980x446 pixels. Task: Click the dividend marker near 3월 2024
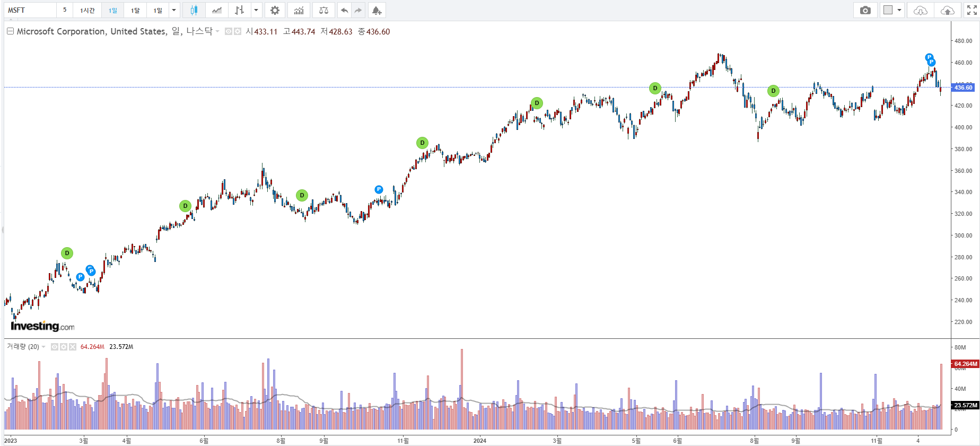pos(537,103)
